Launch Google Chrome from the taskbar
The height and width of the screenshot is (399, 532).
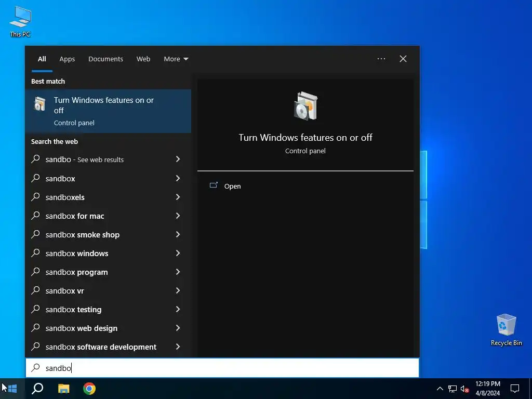(x=89, y=389)
